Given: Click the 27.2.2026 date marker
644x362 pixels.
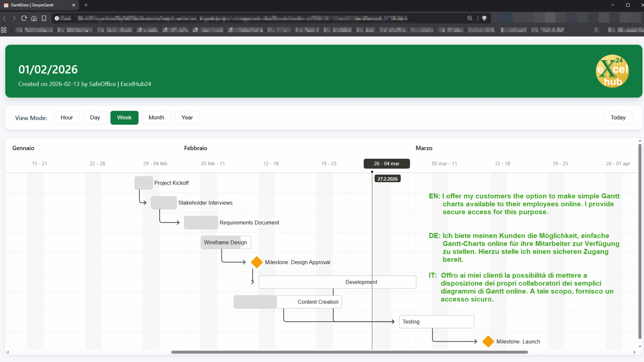Looking at the screenshot, I should (x=387, y=179).
